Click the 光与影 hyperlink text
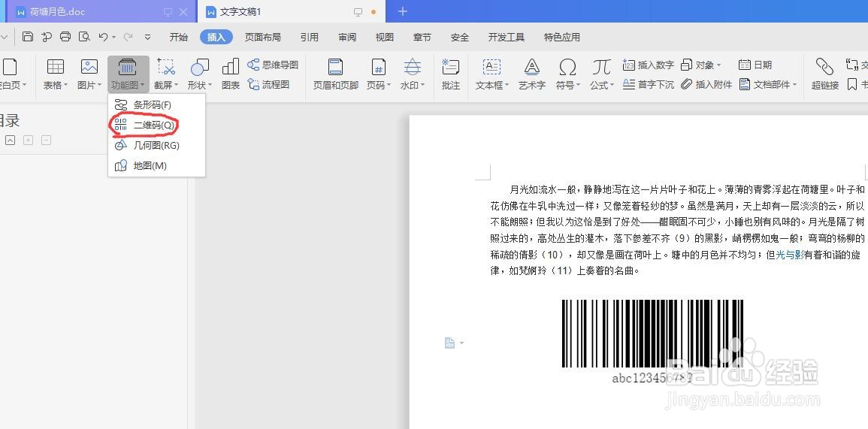868x429 pixels. pyautogui.click(x=790, y=255)
